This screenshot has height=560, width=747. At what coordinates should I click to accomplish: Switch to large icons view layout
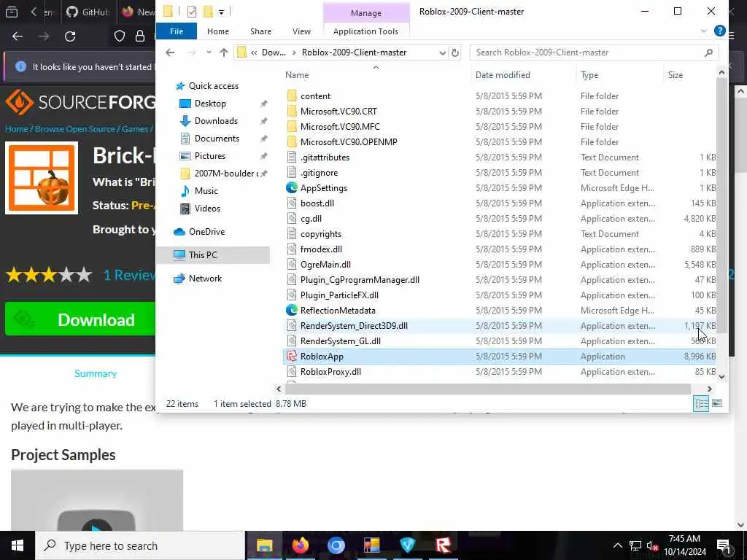coord(716,403)
